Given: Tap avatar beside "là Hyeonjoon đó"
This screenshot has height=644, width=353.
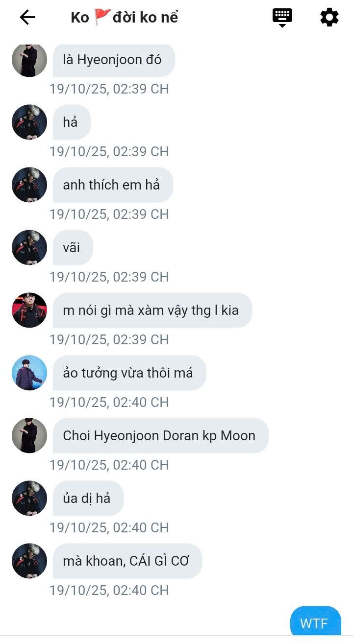Looking at the screenshot, I should coord(29,59).
